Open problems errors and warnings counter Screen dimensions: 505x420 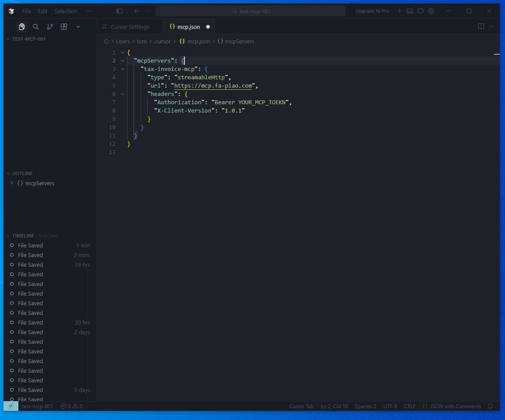(71, 406)
